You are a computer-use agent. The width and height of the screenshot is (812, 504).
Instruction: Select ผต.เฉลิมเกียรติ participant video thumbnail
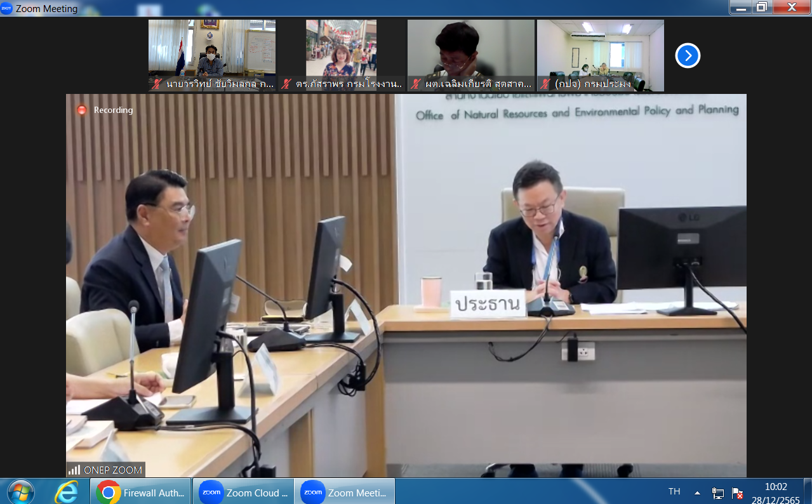(470, 50)
